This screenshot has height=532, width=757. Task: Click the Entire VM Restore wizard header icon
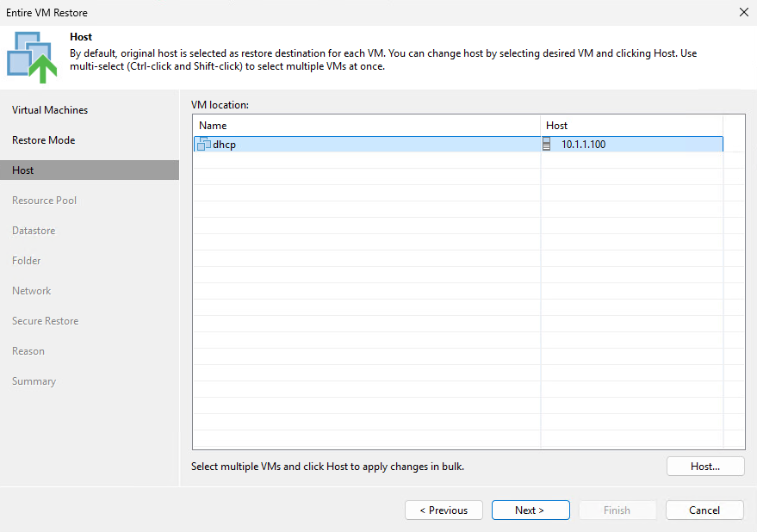coord(31,53)
